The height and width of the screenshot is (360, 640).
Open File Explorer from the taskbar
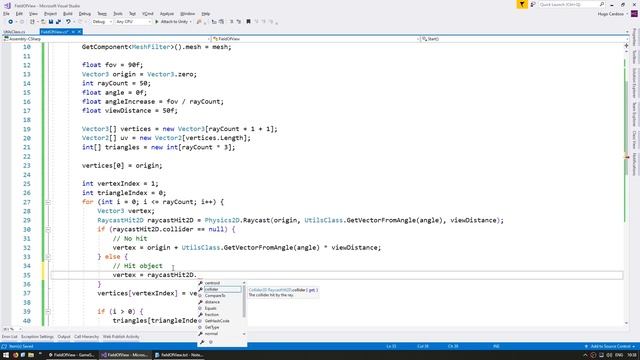31,355
